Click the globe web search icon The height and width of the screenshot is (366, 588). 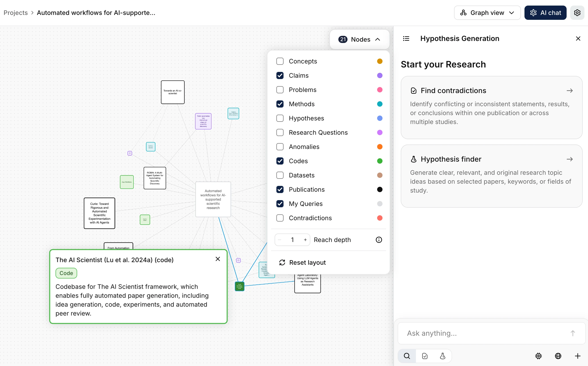tap(558, 356)
